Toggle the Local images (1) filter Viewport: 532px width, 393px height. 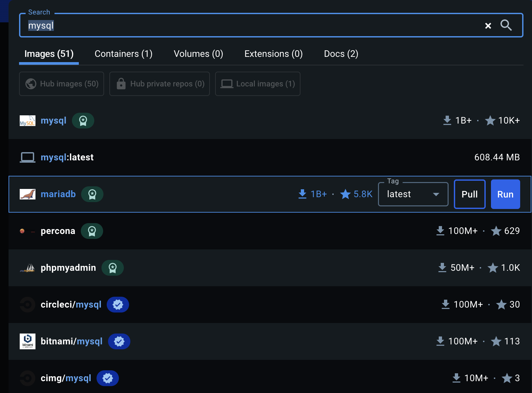point(258,84)
